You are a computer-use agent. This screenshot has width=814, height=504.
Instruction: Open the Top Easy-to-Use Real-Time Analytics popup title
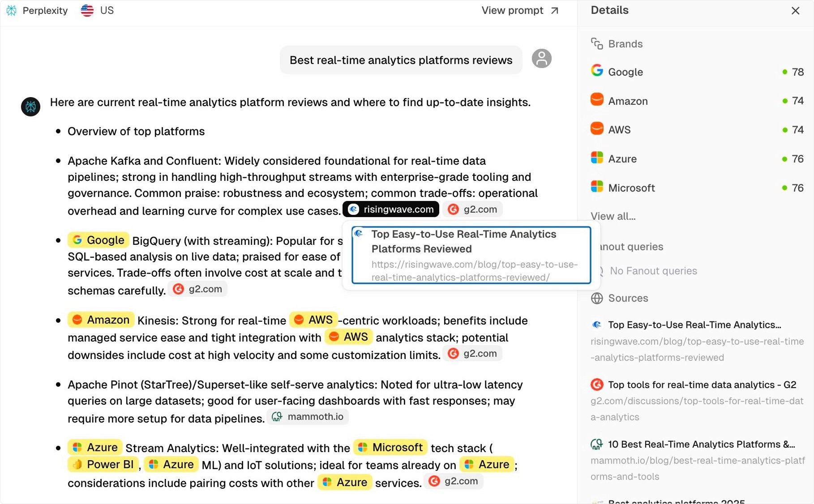pos(464,241)
